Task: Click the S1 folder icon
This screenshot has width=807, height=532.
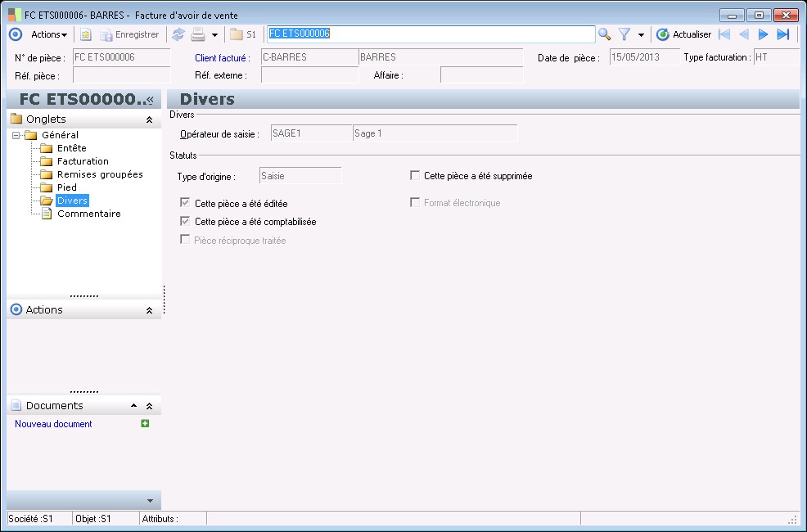Action: click(x=243, y=34)
